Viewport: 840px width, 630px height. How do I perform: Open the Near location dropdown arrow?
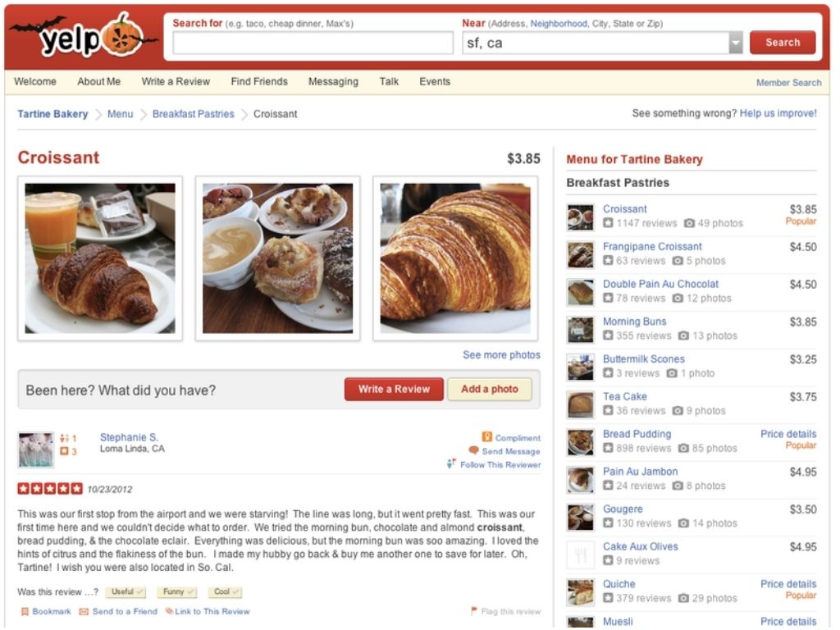point(736,43)
